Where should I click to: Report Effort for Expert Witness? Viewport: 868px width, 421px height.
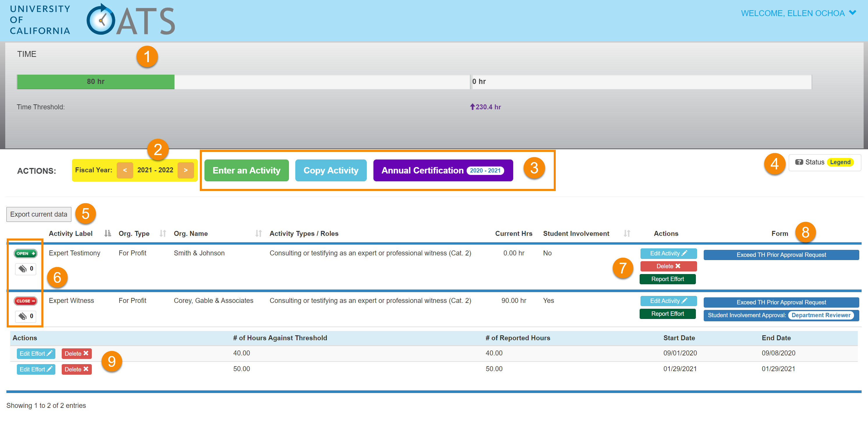coord(667,314)
